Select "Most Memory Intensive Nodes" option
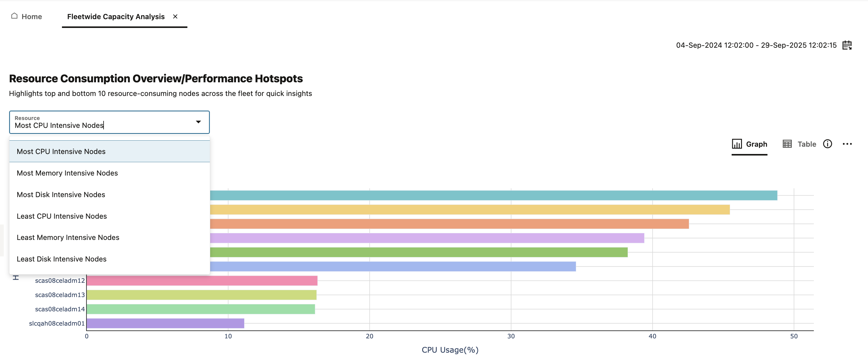Screen dimensions: 868x359 pyautogui.click(x=67, y=173)
